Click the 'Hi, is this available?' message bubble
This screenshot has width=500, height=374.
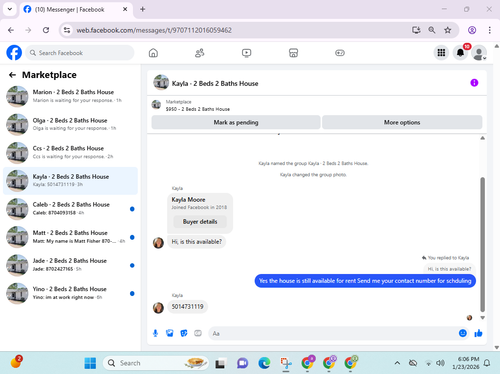click(x=197, y=242)
